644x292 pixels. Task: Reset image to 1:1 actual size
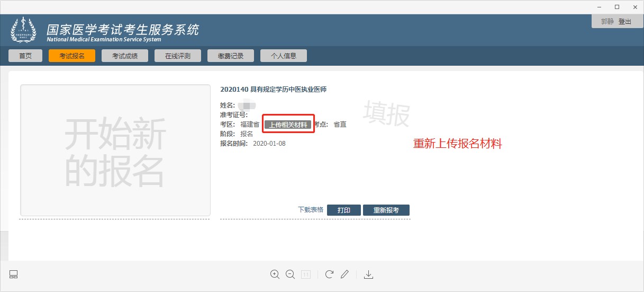306,274
